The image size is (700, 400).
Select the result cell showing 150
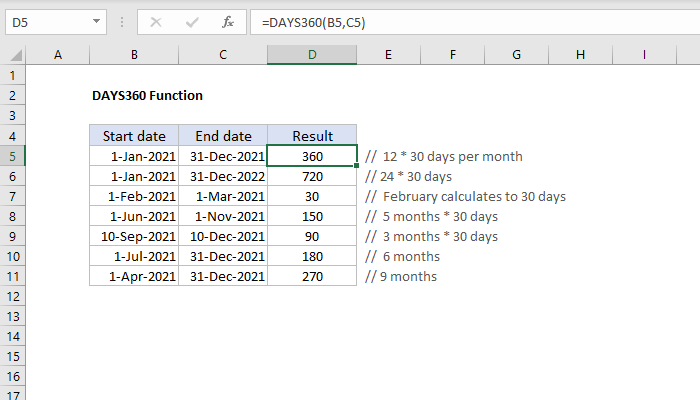click(312, 217)
